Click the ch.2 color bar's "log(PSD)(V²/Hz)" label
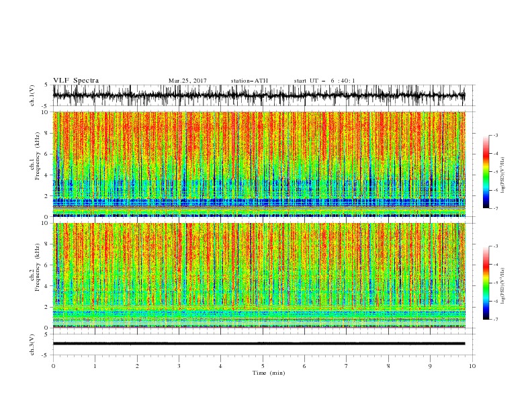532x411 pixels. tap(502, 285)
